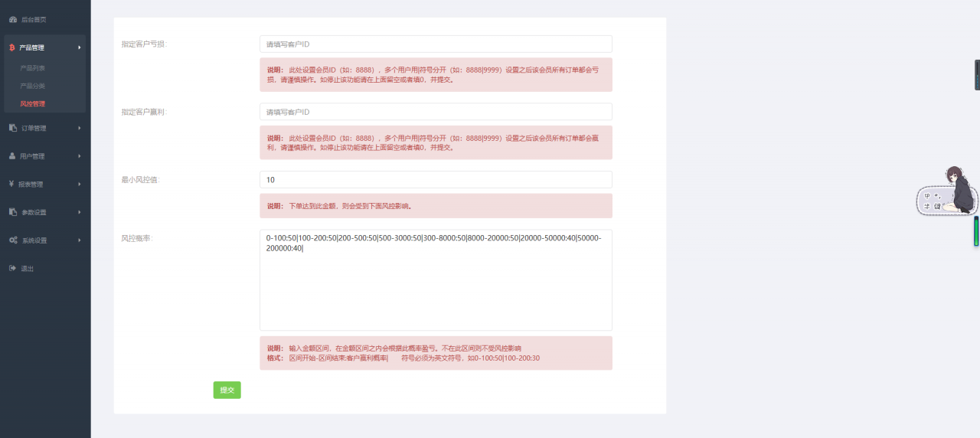Image resolution: width=980 pixels, height=438 pixels.
Task: Click the 报表管理 yen icon
Action: click(x=12, y=184)
